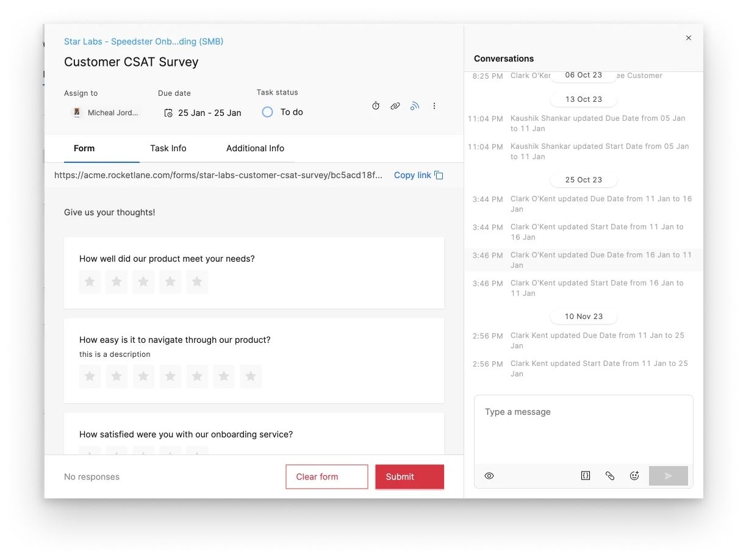Click the 25 Oct 23 date marker

click(584, 180)
